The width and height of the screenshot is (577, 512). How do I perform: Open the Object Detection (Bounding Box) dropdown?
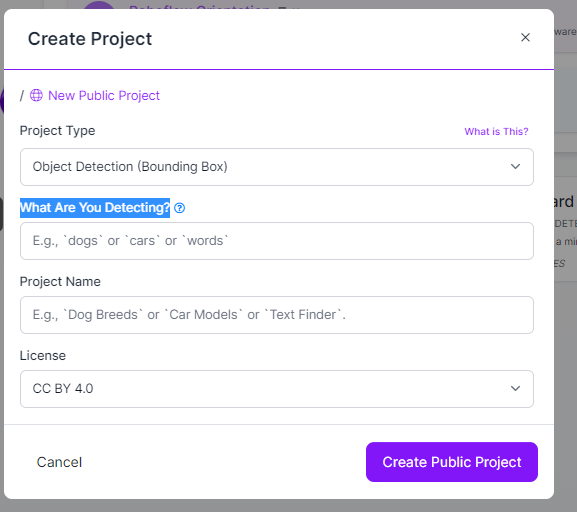tap(277, 167)
